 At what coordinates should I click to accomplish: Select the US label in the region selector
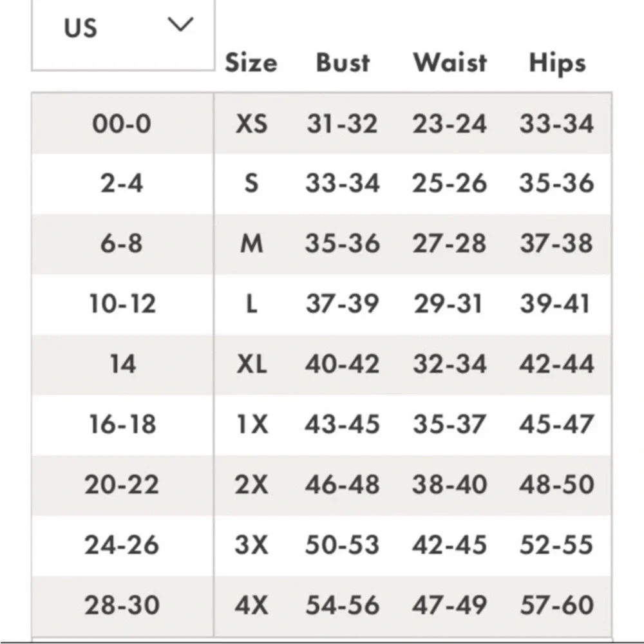80,28
